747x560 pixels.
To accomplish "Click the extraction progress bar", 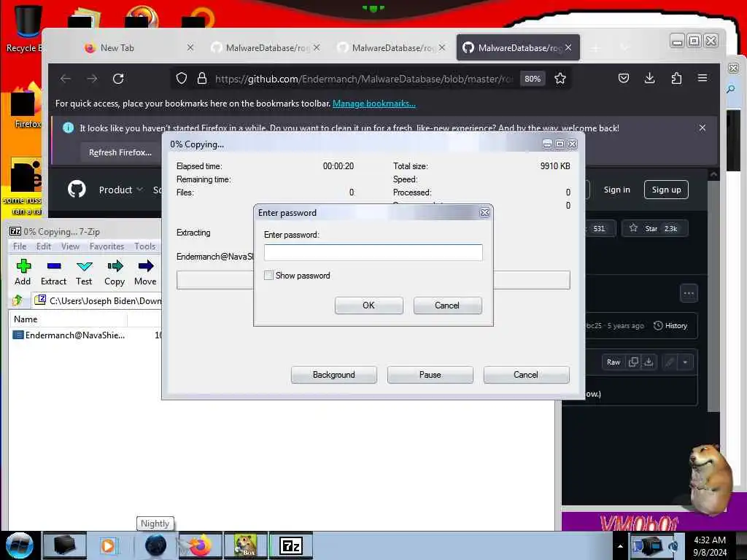I will [373, 280].
